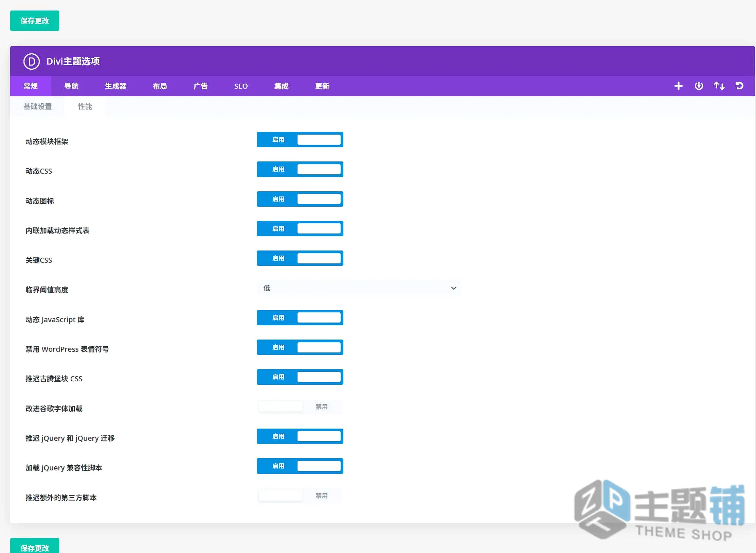Turn off the 关键CSS switch

tap(300, 258)
